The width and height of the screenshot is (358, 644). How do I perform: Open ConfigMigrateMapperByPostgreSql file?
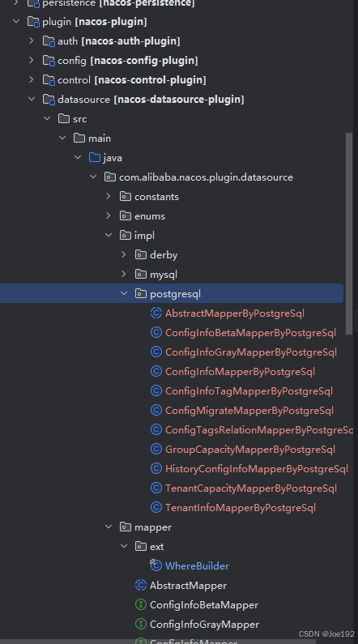249,411
